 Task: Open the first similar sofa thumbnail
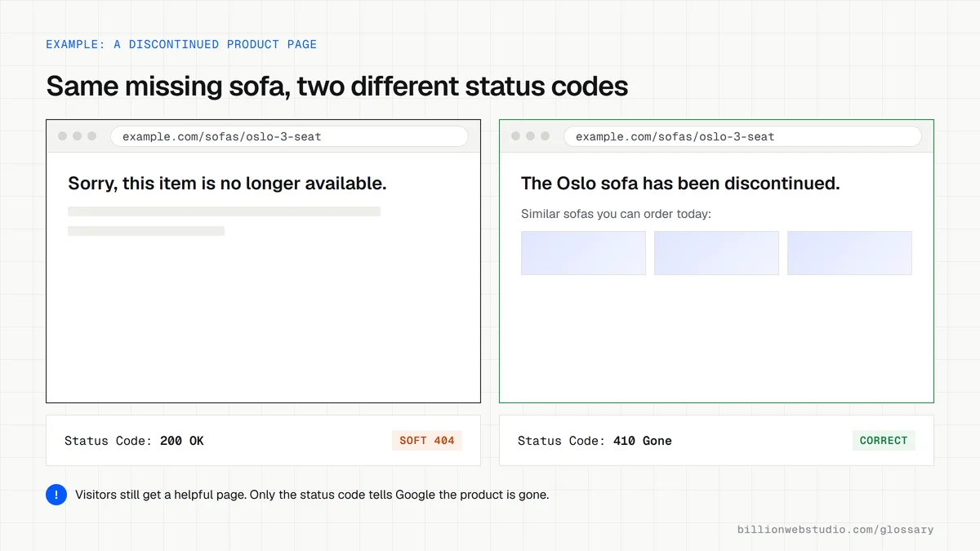[583, 253]
